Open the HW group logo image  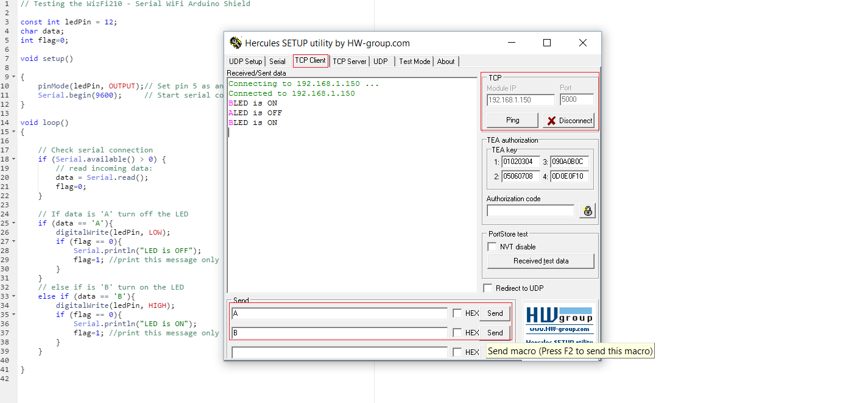559,315
